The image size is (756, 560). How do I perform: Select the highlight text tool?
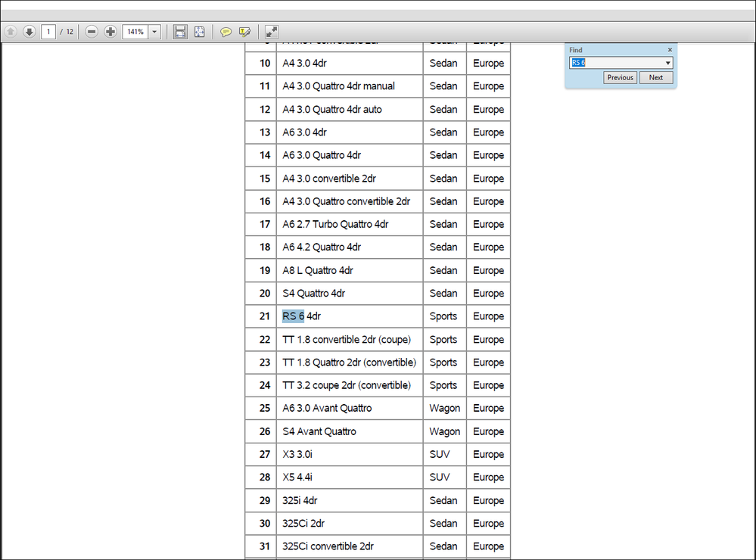(245, 32)
